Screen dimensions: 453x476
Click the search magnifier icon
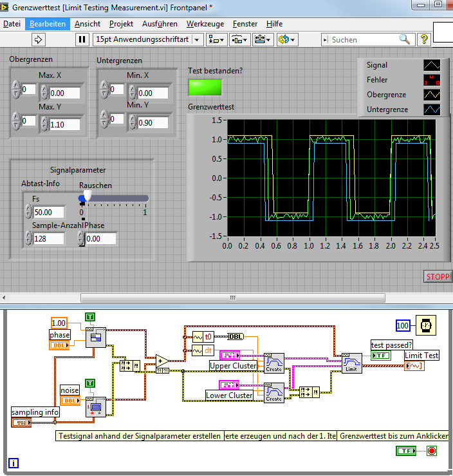point(405,39)
